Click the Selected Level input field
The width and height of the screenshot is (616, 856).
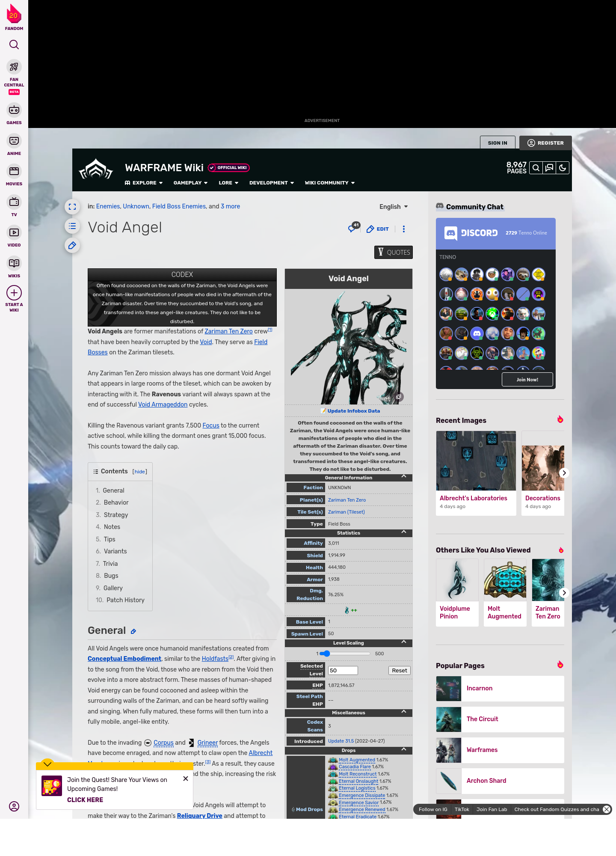pos(343,671)
